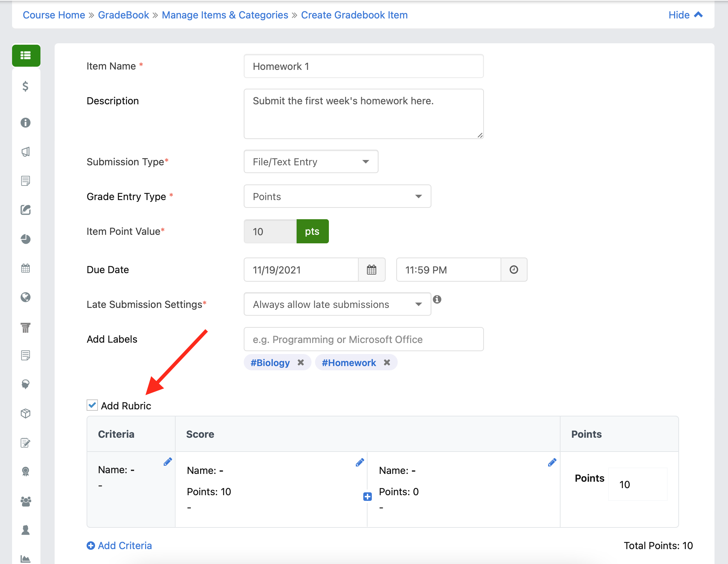This screenshot has width=728, height=564.
Task: Remove the #Biology label
Action: [x=300, y=363]
